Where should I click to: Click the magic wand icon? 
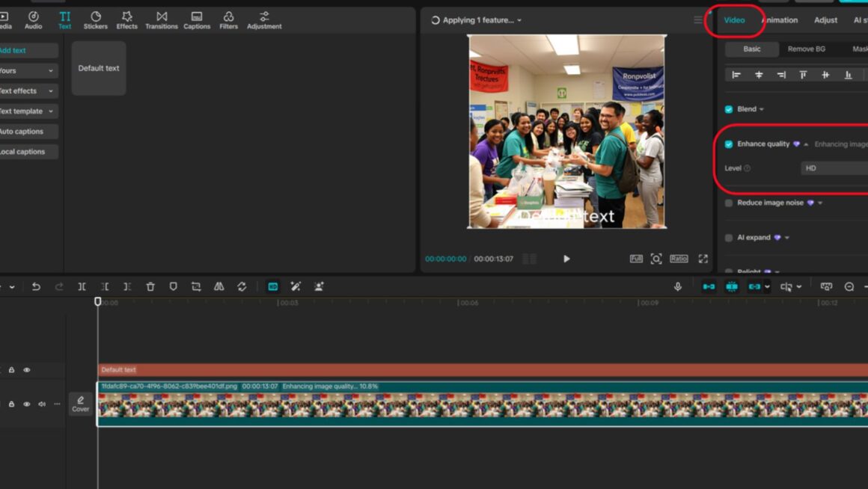[x=296, y=286]
